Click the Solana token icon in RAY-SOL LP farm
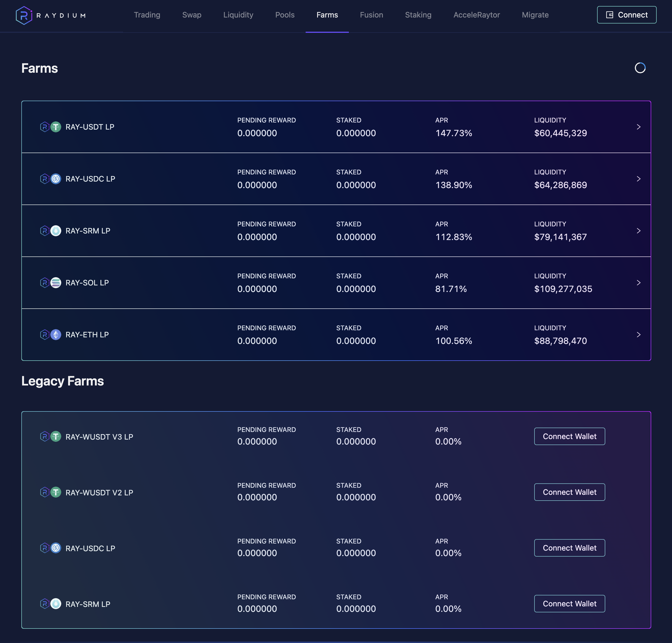Viewport: 672px width, 643px height. 56,283
